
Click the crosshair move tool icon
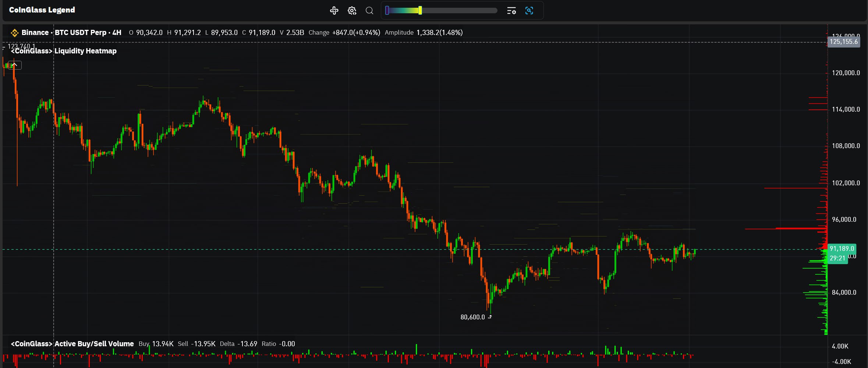coord(334,11)
